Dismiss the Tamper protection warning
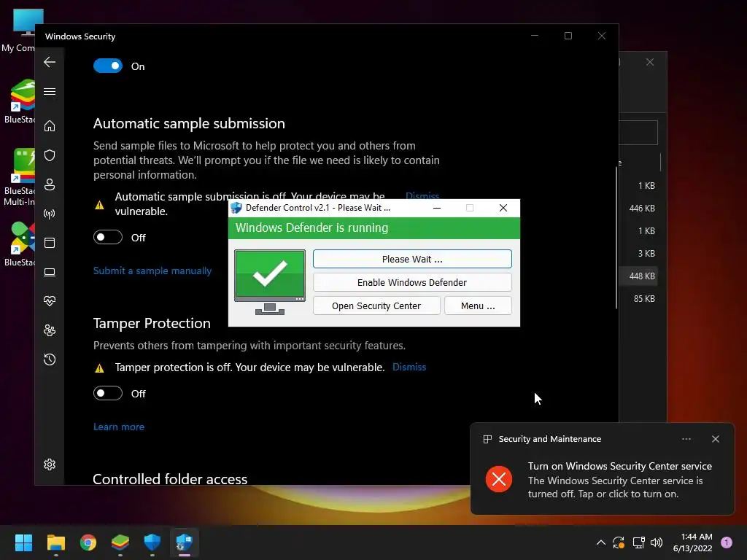The width and height of the screenshot is (747, 560). pos(409,367)
